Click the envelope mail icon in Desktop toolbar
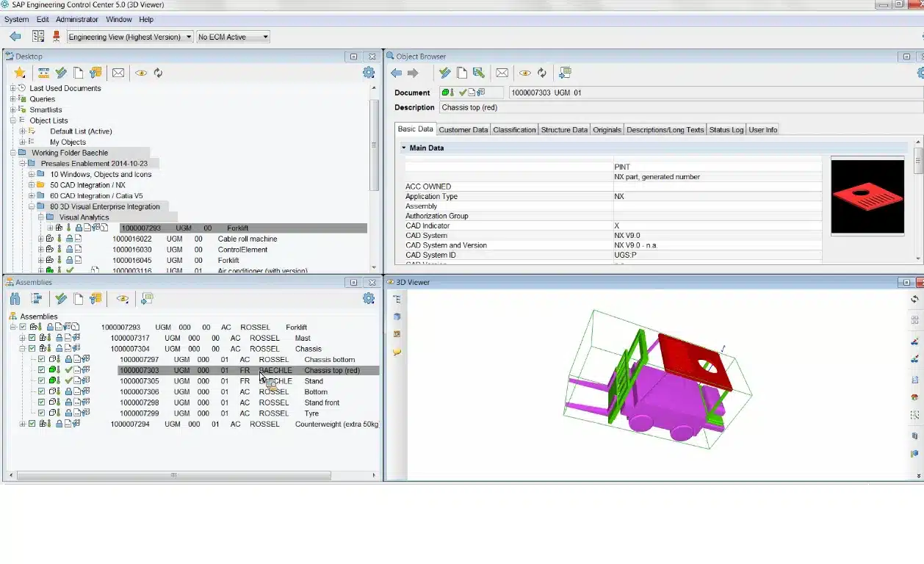Viewport: 924px width, 564px height. [118, 73]
